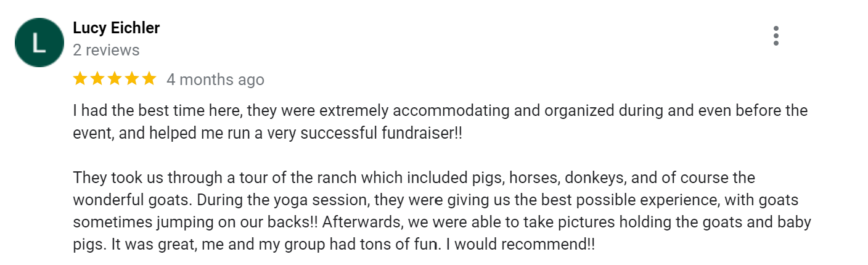Click the '4 months ago' timestamp
This screenshot has height=265, width=868.
215,79
